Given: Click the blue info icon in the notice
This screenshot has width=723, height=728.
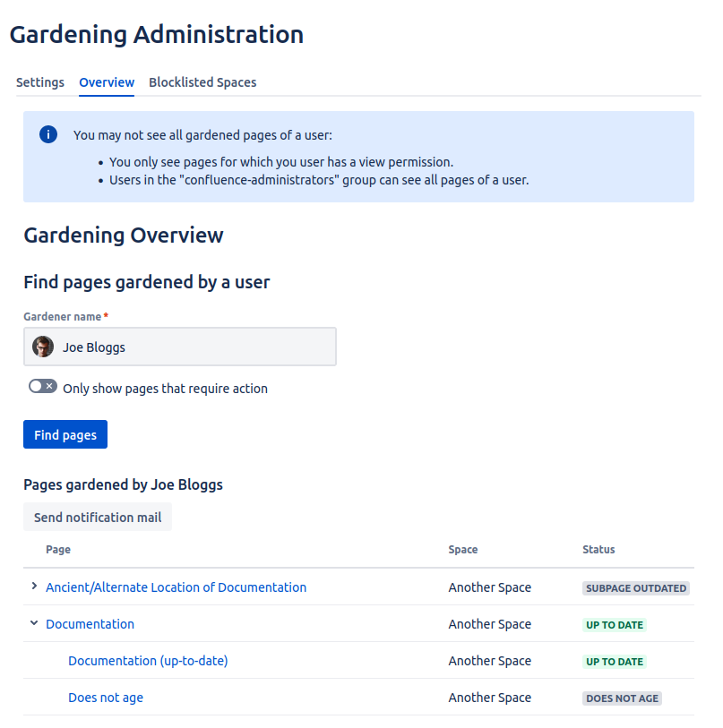Looking at the screenshot, I should click(48, 135).
